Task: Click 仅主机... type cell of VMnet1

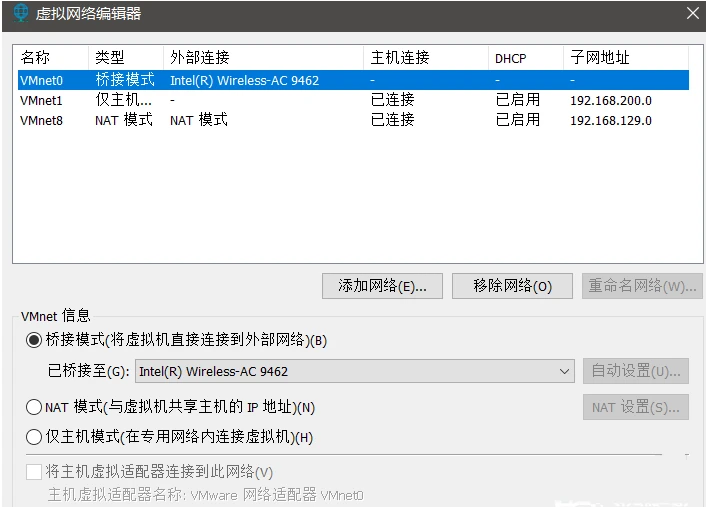Action: pyautogui.click(x=124, y=100)
